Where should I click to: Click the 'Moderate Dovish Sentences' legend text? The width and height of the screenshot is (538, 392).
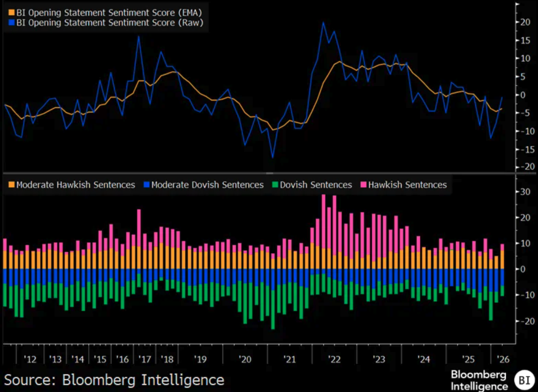click(207, 185)
